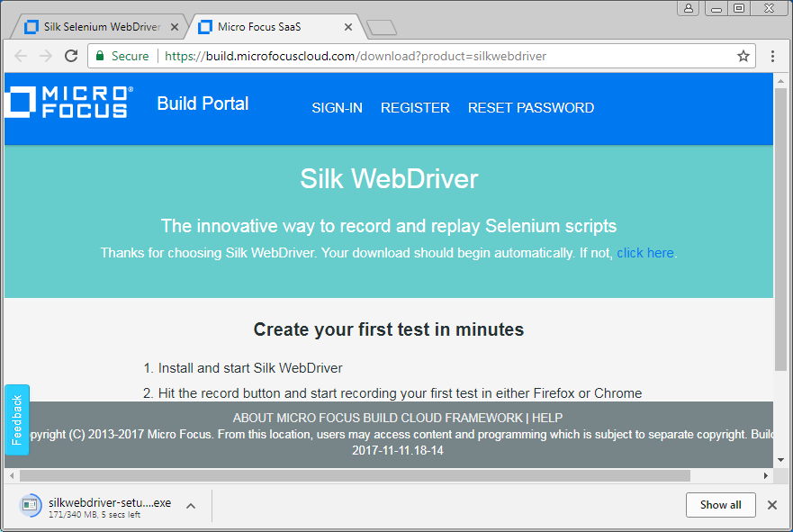Click the Build Portal title
Screen dimensions: 793x532
coord(203,104)
